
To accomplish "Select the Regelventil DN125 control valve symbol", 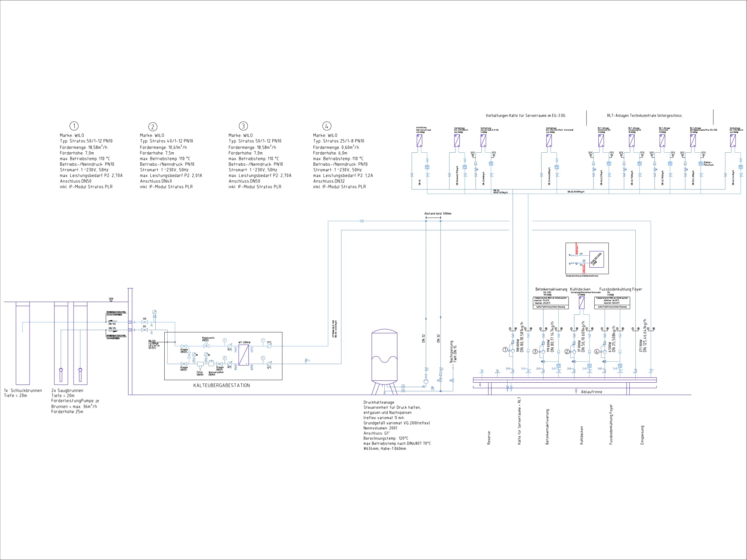I will click(x=206, y=345).
